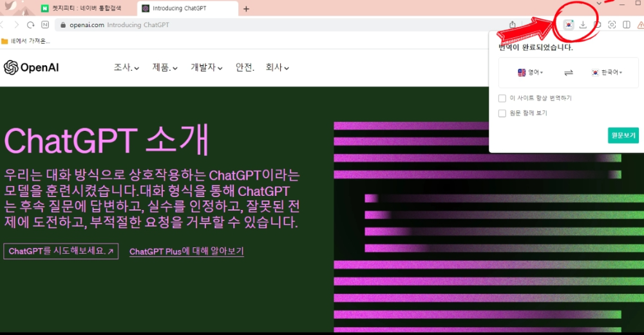Open the downloads icon in the toolbar
The height and width of the screenshot is (335, 644).
click(583, 24)
